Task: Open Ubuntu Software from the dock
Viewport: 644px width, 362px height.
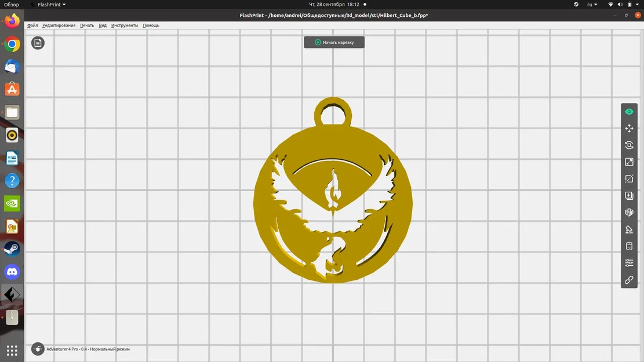Action: coord(12,89)
